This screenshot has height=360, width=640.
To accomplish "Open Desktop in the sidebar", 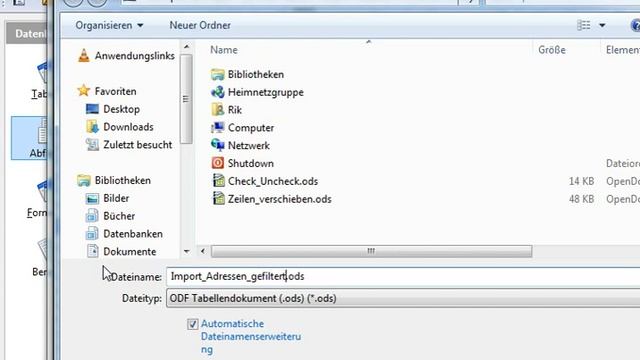I will point(121,109).
